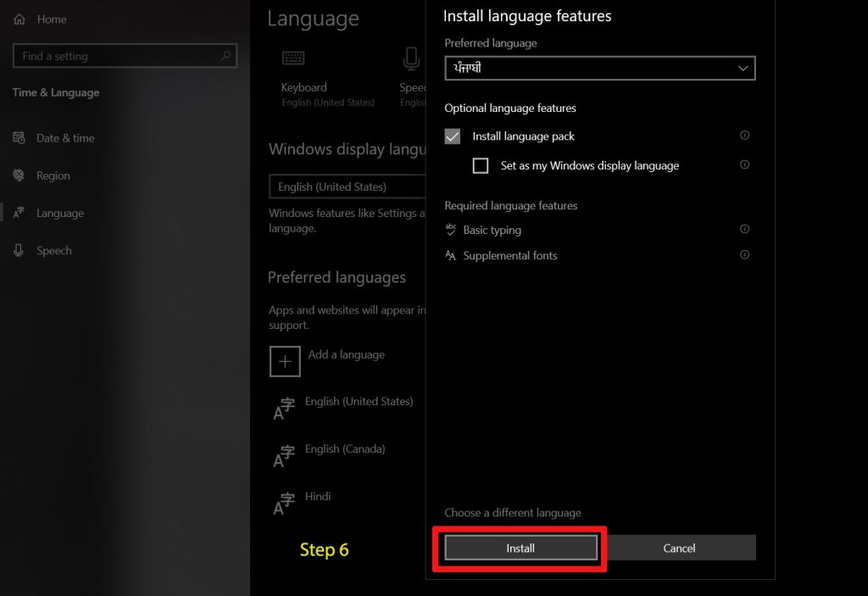Check Set as my Windows display language
The image size is (868, 596).
tap(481, 165)
